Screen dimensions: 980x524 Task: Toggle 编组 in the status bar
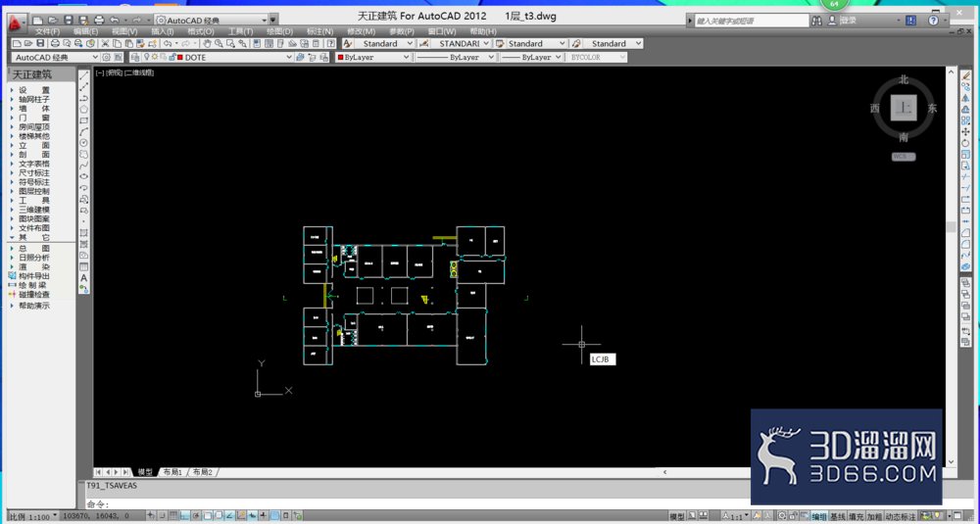coord(819,516)
